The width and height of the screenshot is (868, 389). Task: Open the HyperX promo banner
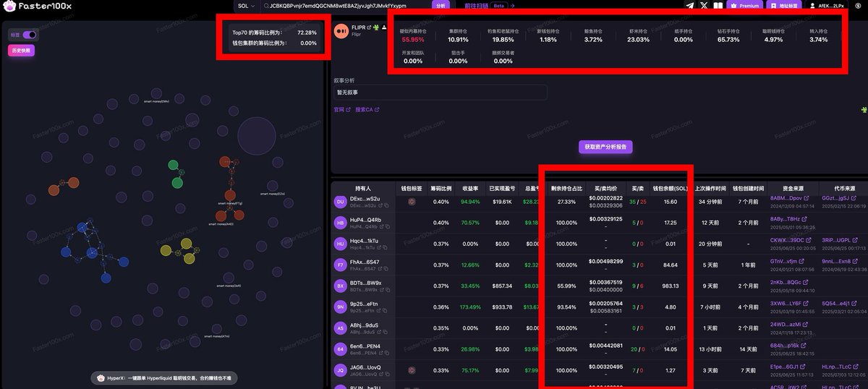pos(163,377)
